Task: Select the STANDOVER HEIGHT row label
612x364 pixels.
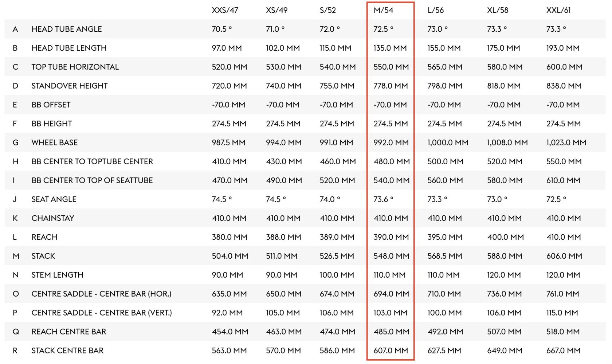Action: tap(70, 86)
